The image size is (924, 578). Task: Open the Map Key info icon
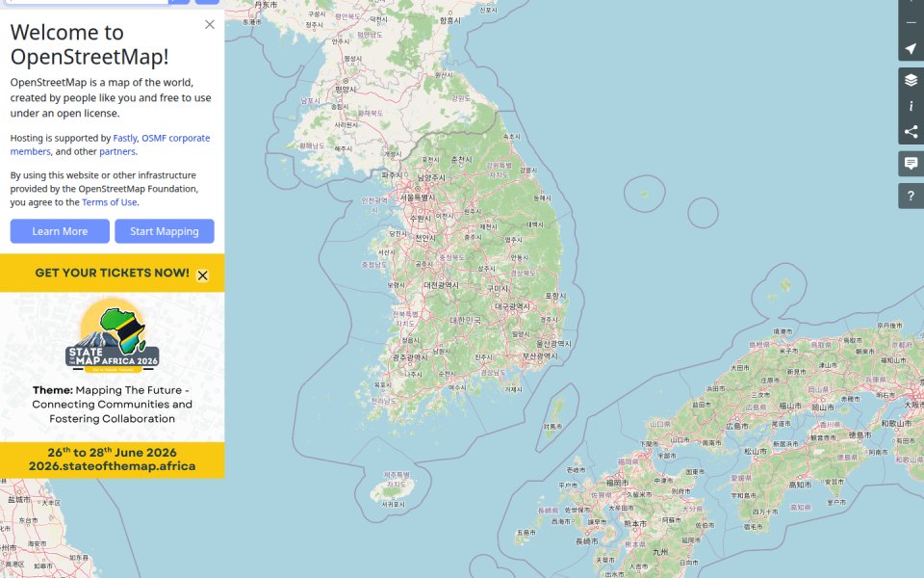(911, 106)
